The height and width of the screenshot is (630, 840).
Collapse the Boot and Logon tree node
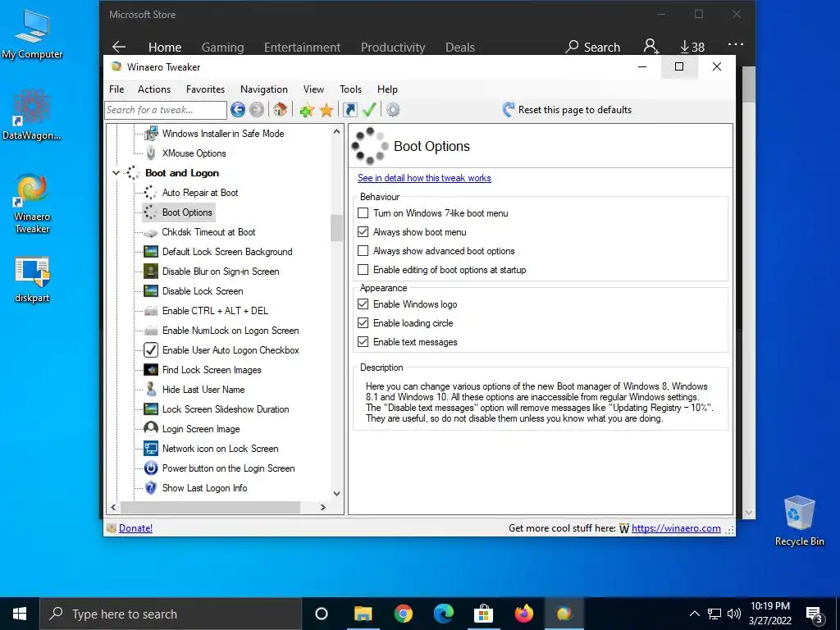(x=116, y=173)
